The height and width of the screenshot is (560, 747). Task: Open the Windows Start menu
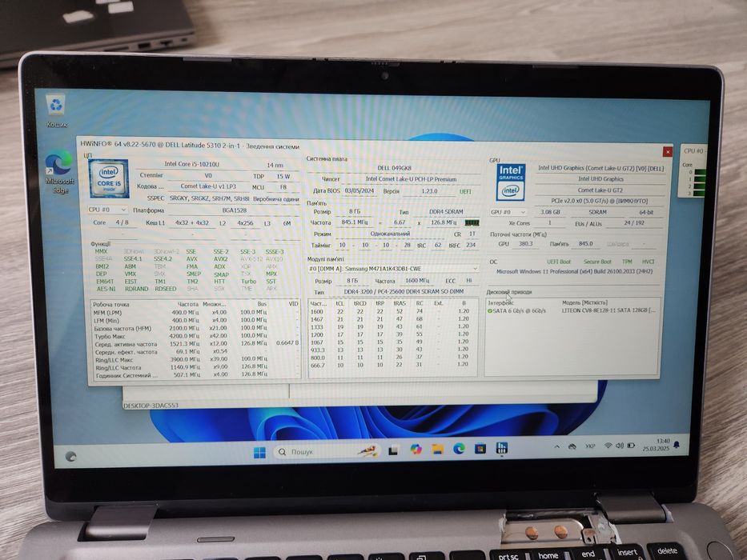[259, 452]
